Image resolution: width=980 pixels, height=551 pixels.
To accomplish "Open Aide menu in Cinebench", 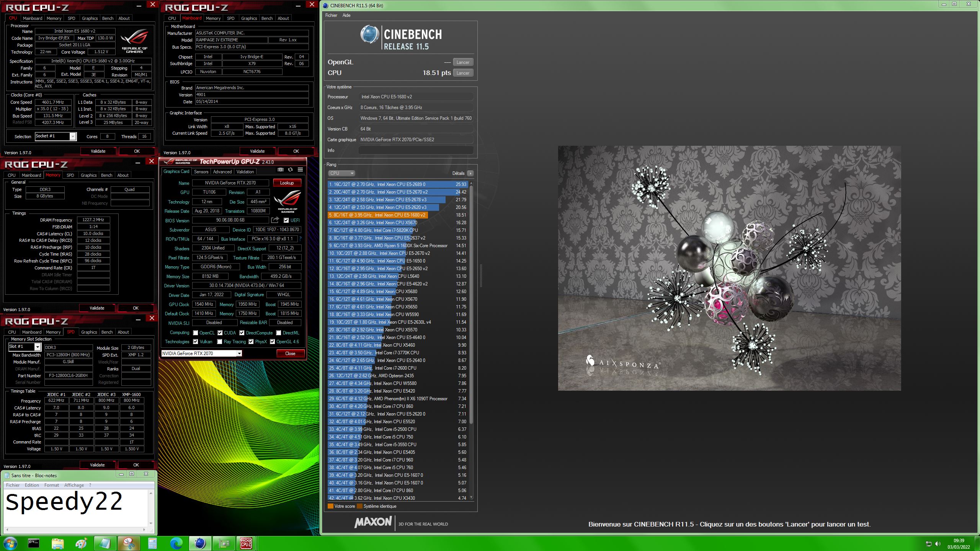I will coord(346,15).
